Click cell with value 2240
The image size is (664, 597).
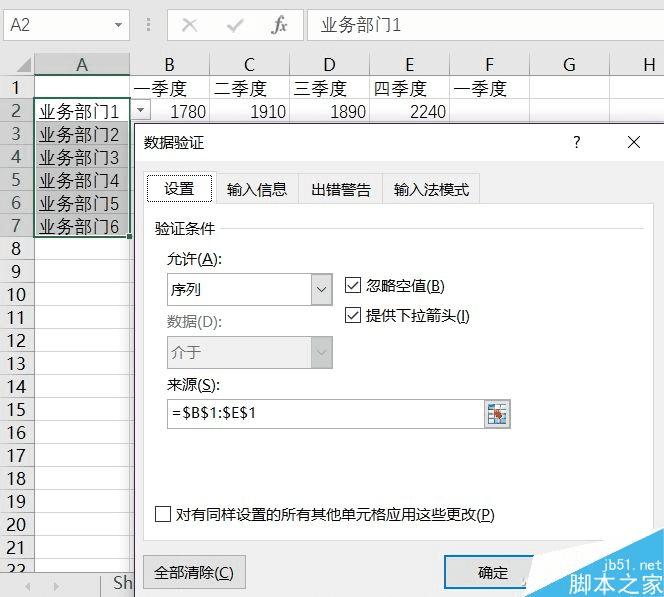point(409,111)
